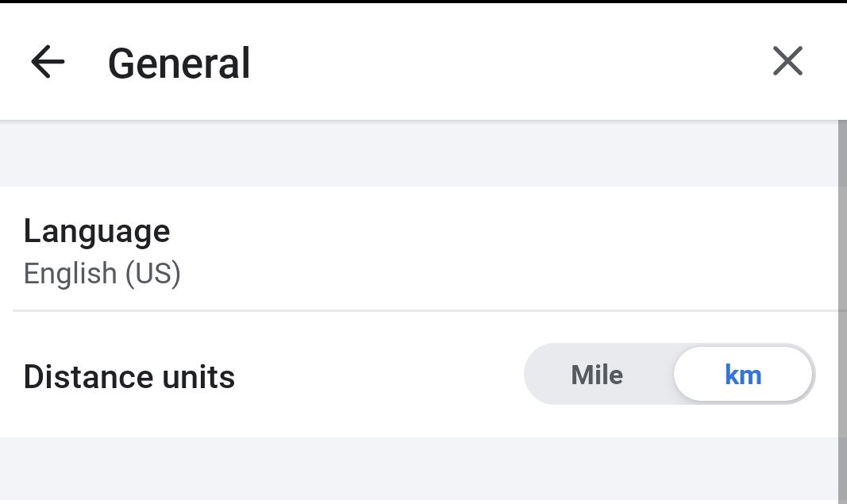Click the Distance units label

(129, 376)
